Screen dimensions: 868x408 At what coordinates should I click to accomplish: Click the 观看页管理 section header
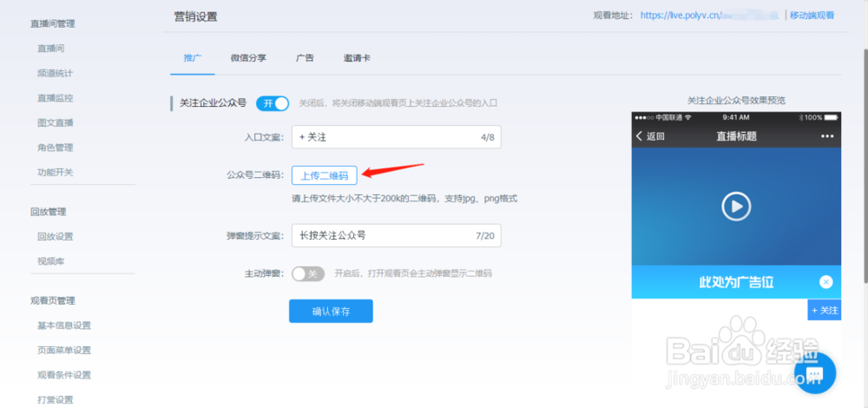[53, 300]
